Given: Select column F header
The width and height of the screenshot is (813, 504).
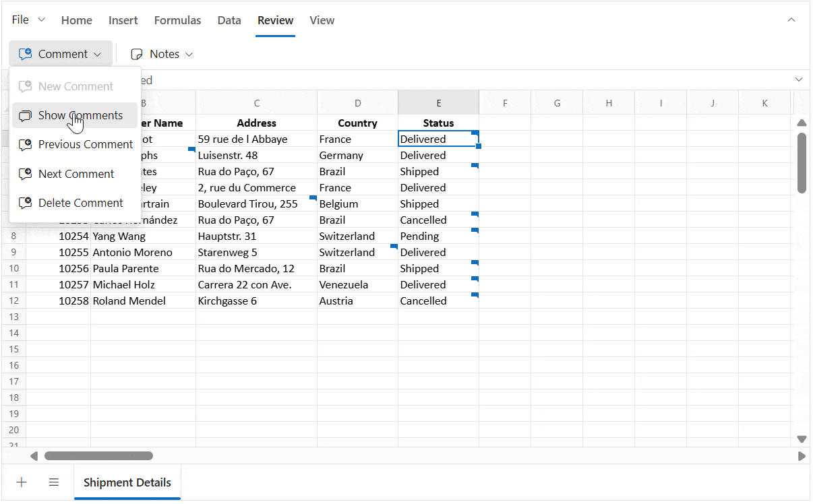Looking at the screenshot, I should click(x=505, y=103).
